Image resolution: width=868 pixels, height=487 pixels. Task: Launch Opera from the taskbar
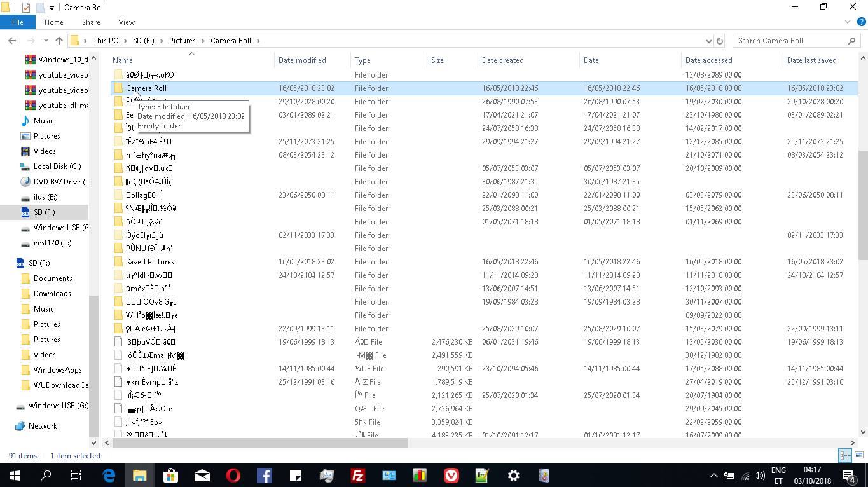click(x=233, y=476)
